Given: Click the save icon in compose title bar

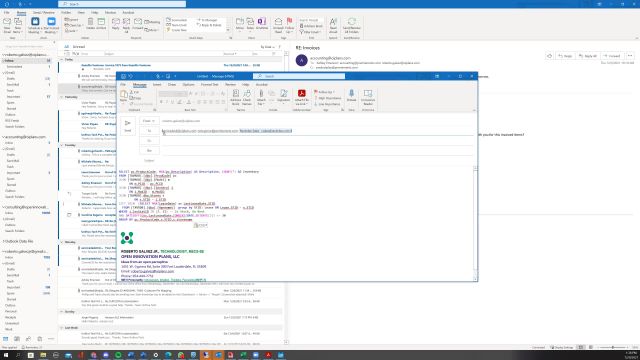Looking at the screenshot, I should tap(123, 76).
